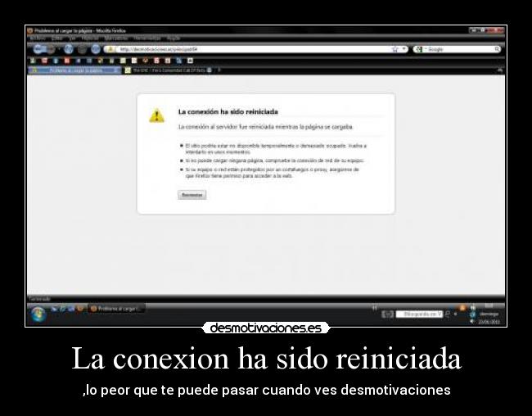Open the Archivo menu
532x416 pixels.
click(38, 38)
